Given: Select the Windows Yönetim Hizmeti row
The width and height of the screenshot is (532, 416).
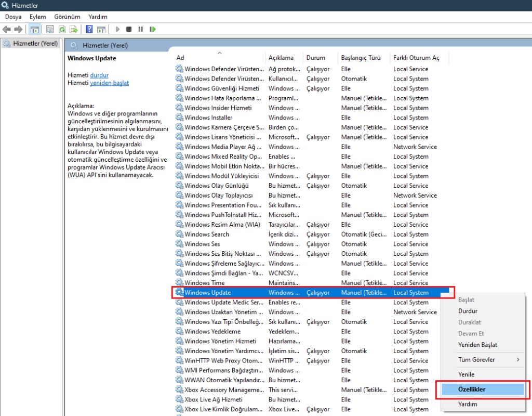Looking at the screenshot, I should [307, 341].
